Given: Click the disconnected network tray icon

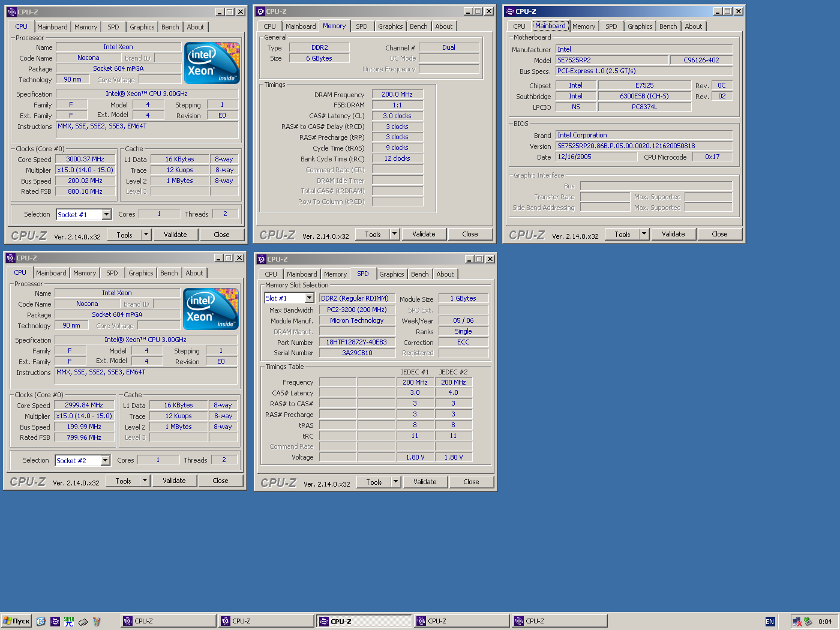Looking at the screenshot, I should click(797, 622).
